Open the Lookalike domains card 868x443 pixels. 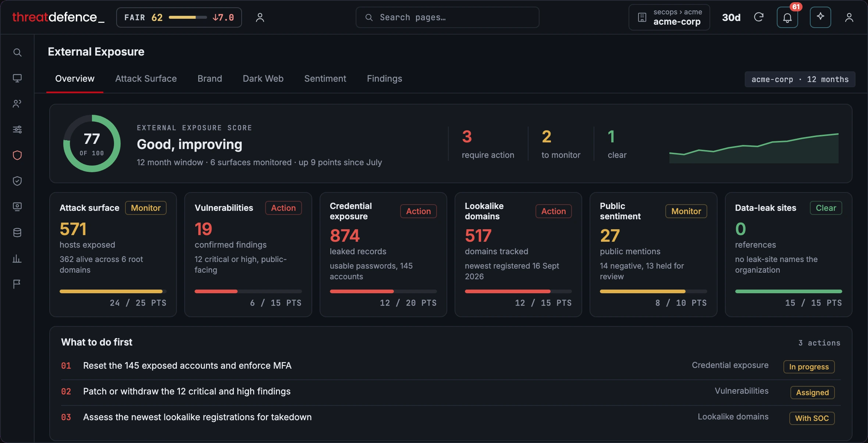[518, 255]
